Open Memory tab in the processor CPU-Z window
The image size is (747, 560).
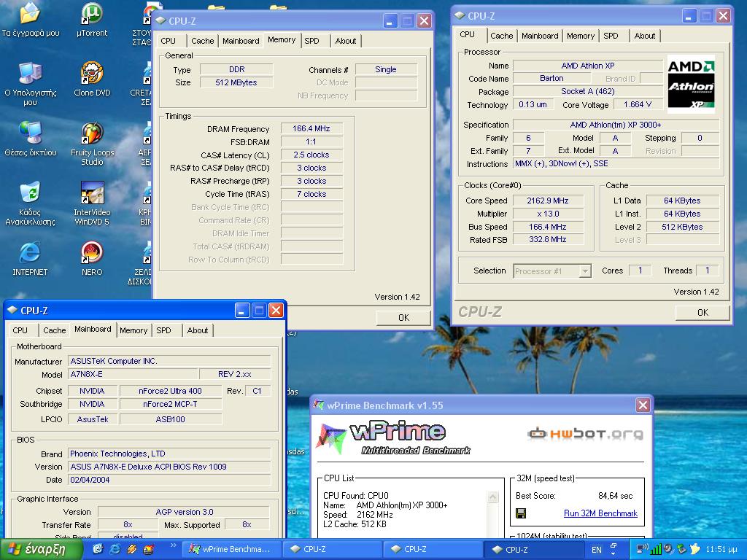point(581,36)
